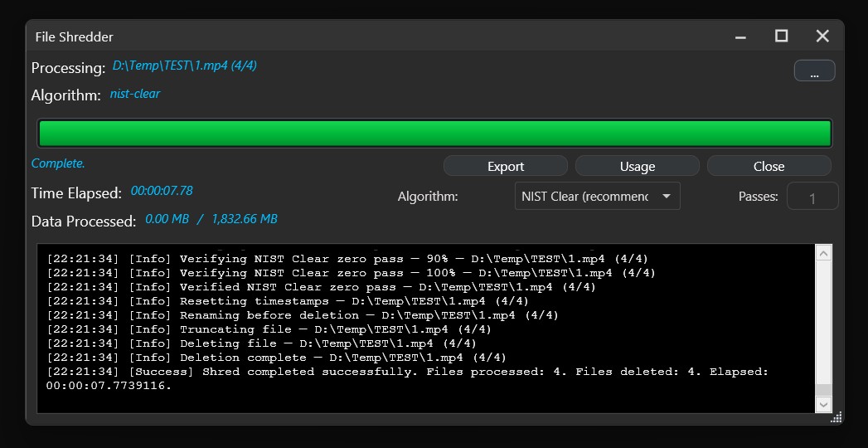Viewport: 868px width, 448px height.
Task: Click the 'Data Processed:' label
Action: coord(84,222)
